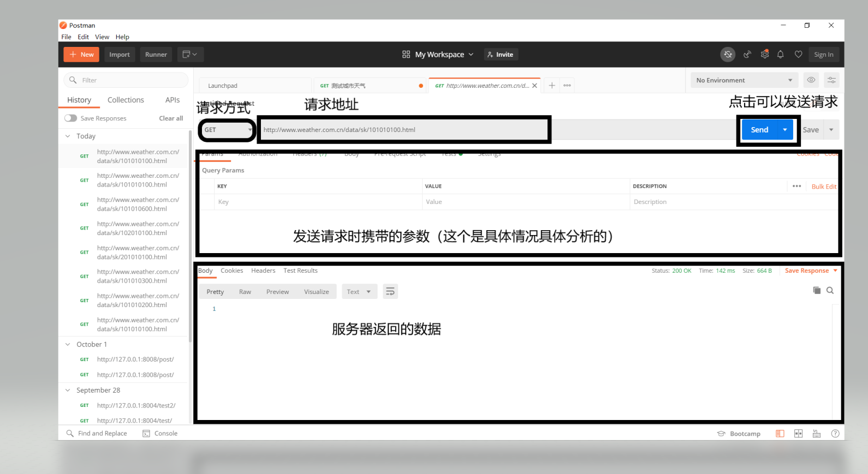
Task: Click the heart icon in header
Action: (798, 55)
